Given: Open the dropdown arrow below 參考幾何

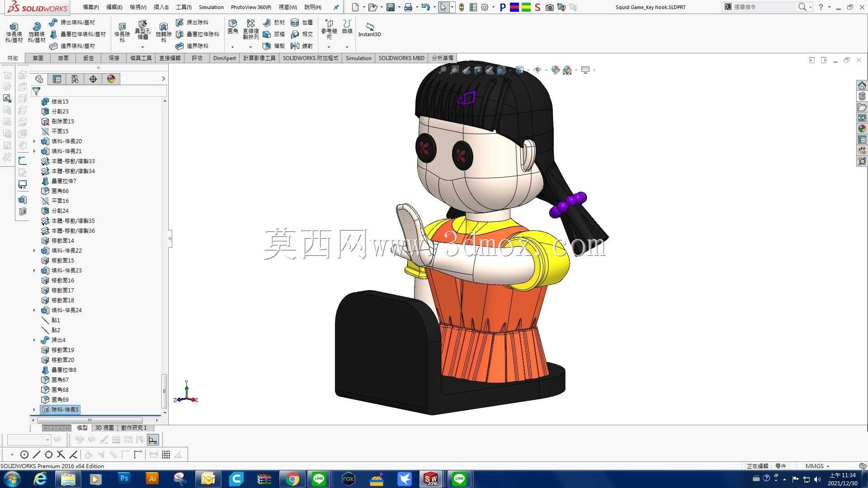Looking at the screenshot, I should [329, 47].
